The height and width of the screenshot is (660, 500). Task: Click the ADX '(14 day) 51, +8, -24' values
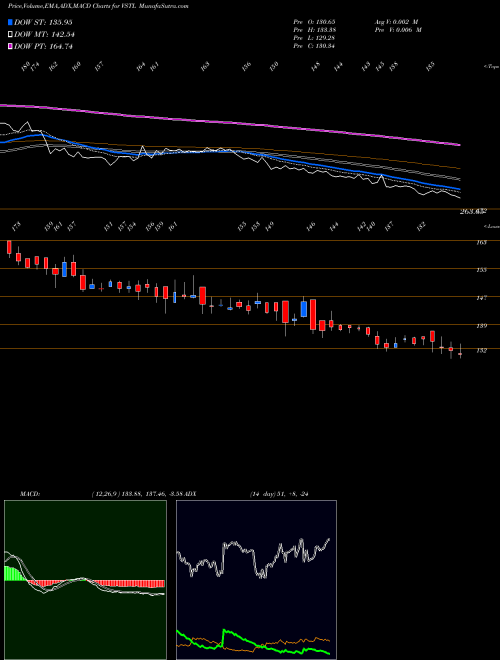click(279, 494)
